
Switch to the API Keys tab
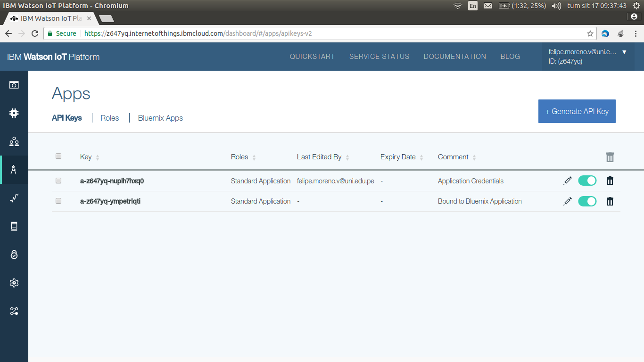(x=67, y=118)
